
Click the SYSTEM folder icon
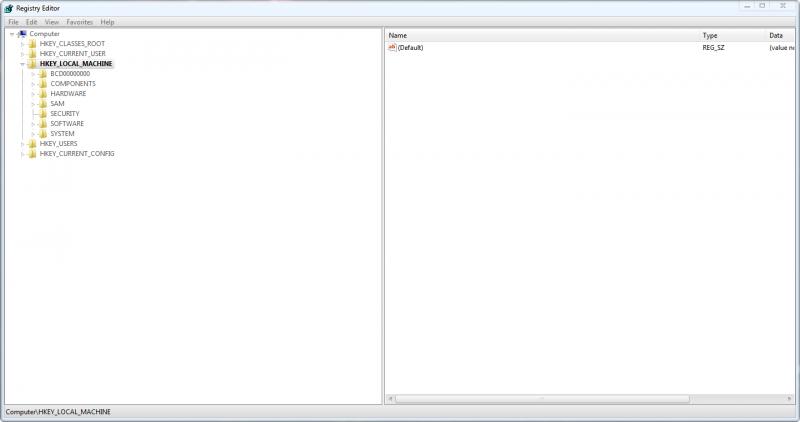pos(43,134)
